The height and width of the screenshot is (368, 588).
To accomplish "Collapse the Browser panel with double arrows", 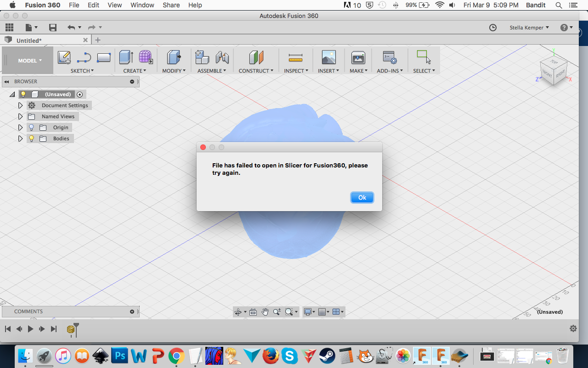I will click(x=7, y=81).
